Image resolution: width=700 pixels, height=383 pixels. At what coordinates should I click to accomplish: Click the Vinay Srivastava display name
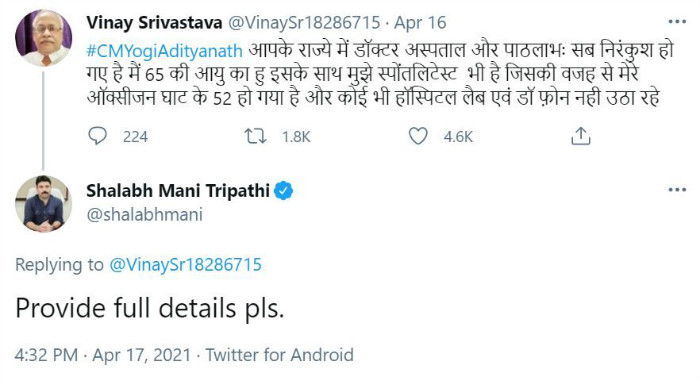pos(154,22)
